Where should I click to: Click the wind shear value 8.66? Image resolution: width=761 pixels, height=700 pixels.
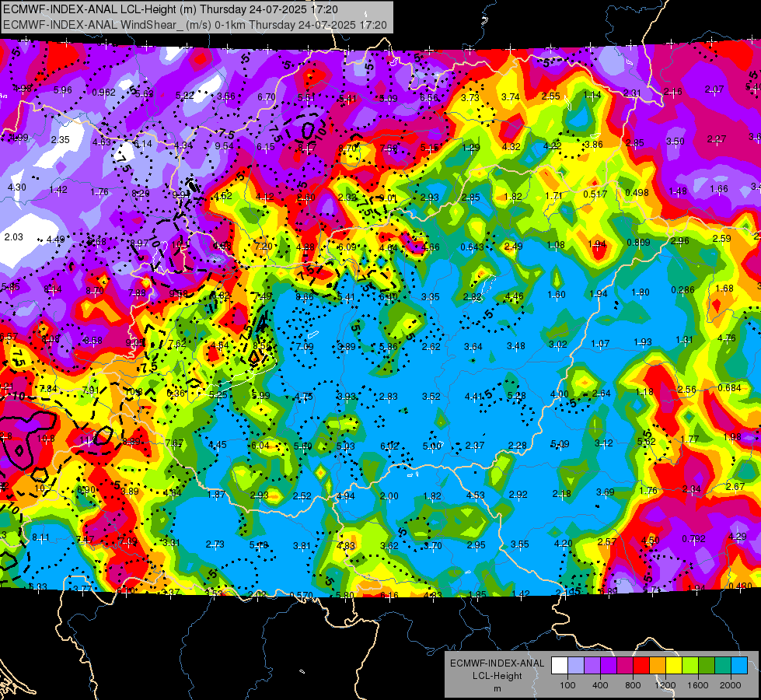304,296
